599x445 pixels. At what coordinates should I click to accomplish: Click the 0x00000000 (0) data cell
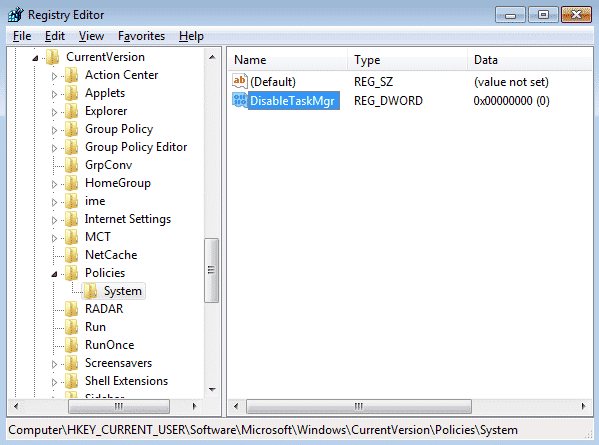tap(512, 101)
